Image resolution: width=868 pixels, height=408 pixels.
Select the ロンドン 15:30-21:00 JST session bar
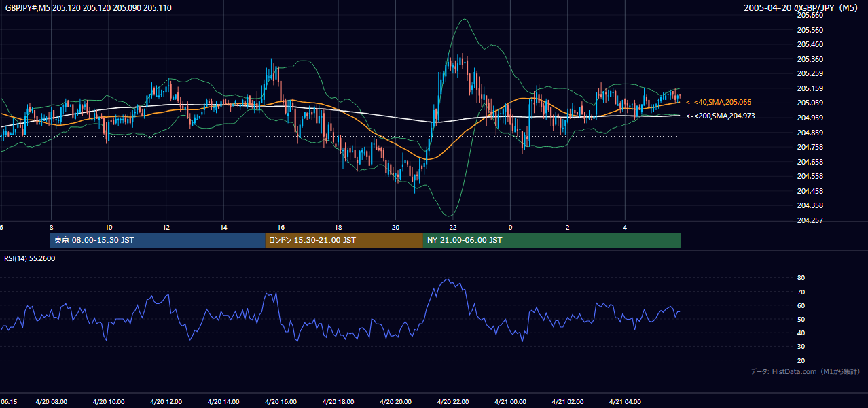coord(344,240)
